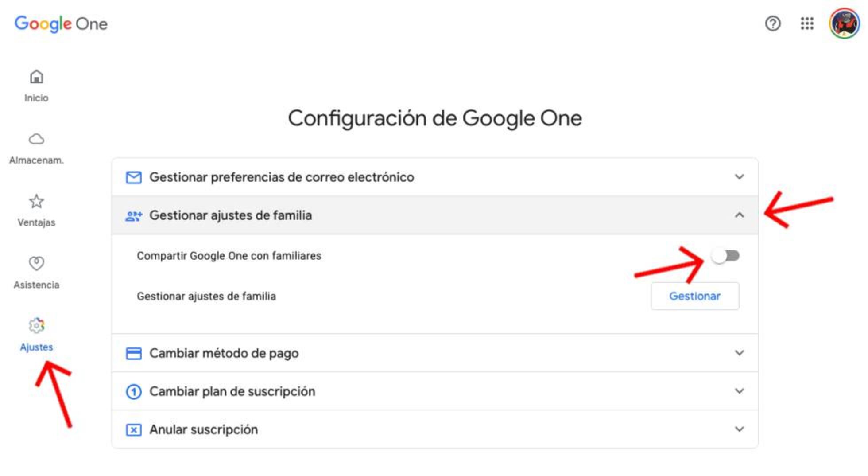Expand the Anular suscripción section
868x476 pixels.
pos(739,429)
